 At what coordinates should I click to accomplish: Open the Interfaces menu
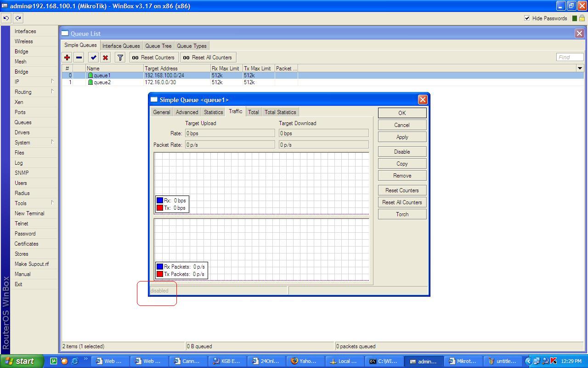25,31
